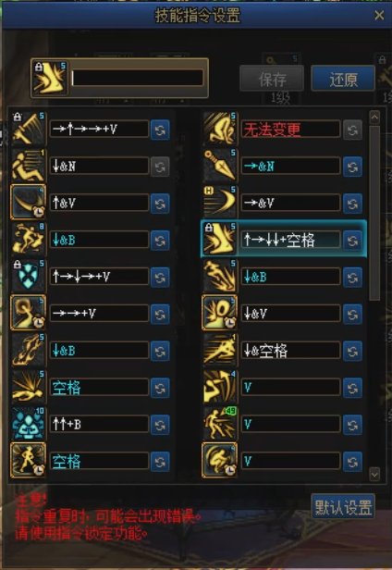The width and height of the screenshot is (392, 570).
Task: Click the refresh icon next to ↑↑+B
Action: 160,425
